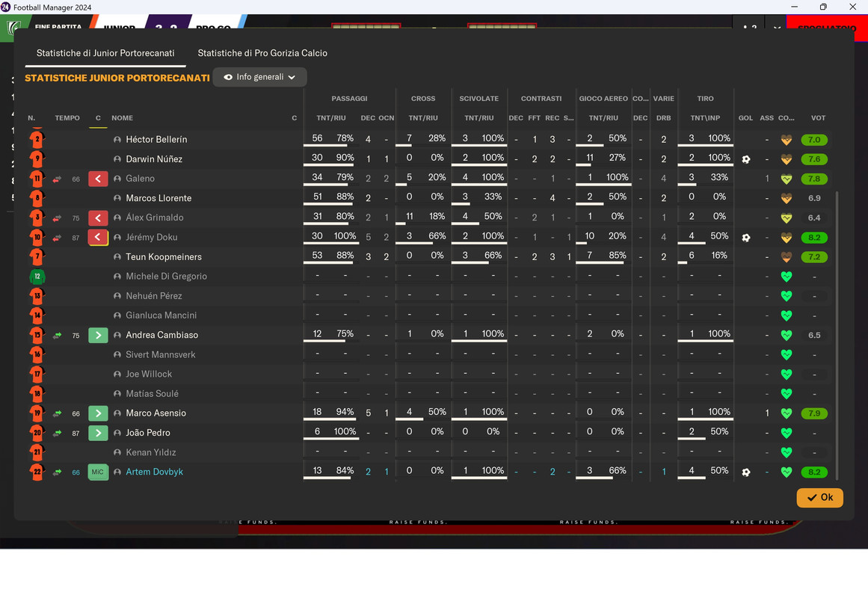Viewport: 868px width, 598px height.
Task: Click João Pedro's green substituted-on arrow icon
Action: tap(98, 433)
